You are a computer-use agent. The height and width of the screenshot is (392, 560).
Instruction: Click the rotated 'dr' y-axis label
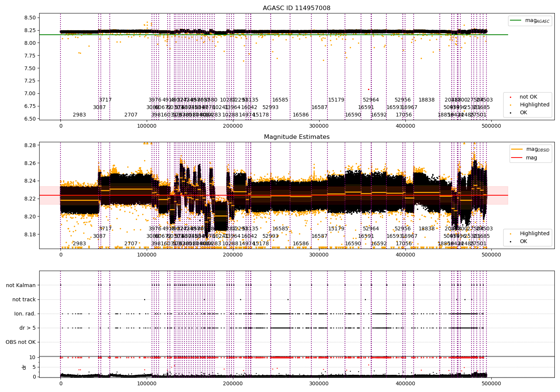[x=24, y=367]
